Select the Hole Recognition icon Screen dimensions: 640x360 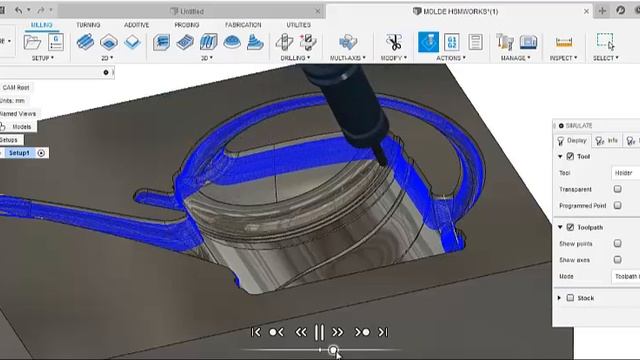point(308,42)
